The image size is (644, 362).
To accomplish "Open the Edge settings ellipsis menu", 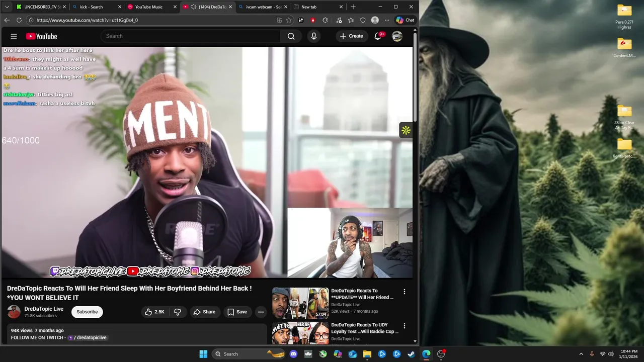I will pyautogui.click(x=387, y=20).
